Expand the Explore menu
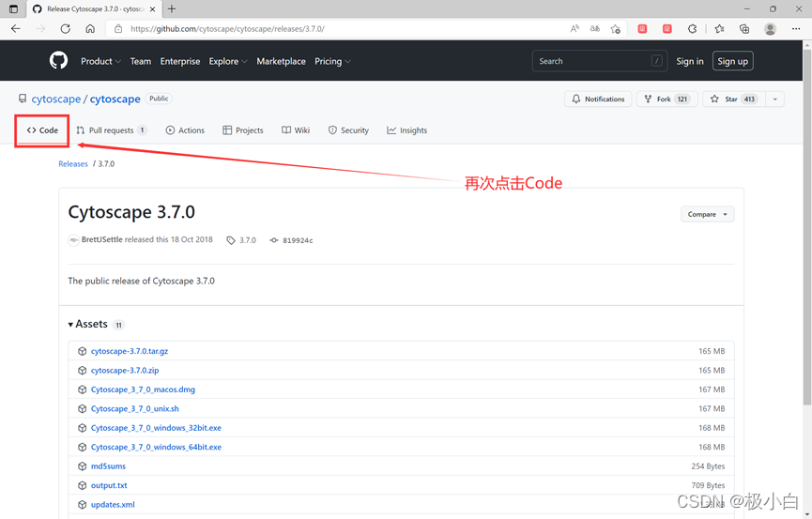 pos(228,61)
